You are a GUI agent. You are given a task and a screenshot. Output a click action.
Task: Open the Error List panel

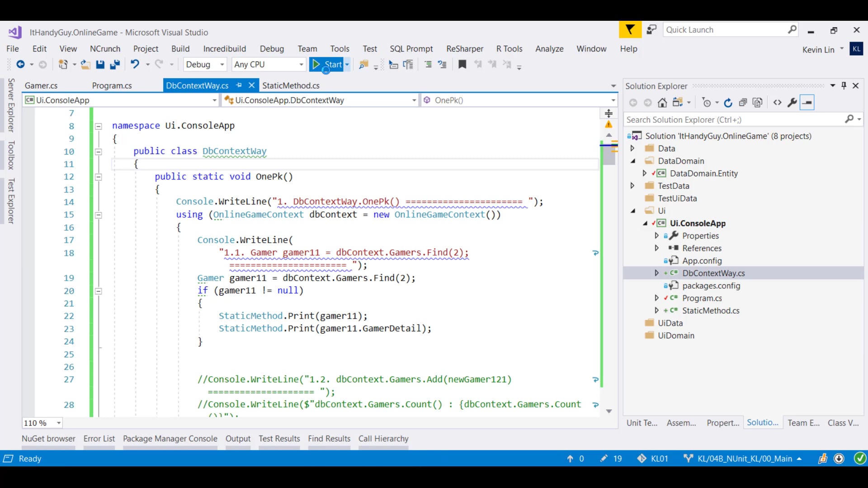99,438
